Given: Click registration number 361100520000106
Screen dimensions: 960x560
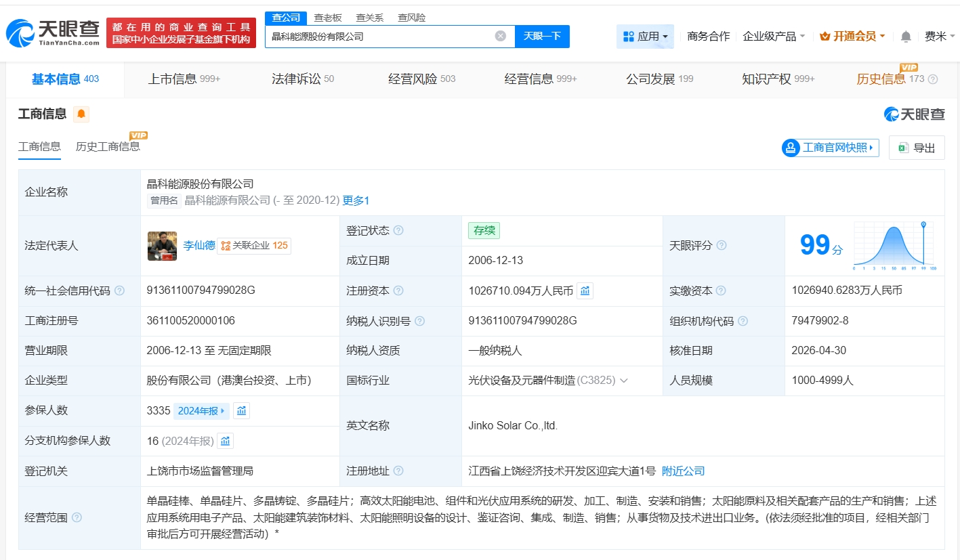Looking at the screenshot, I should pyautogui.click(x=191, y=320).
